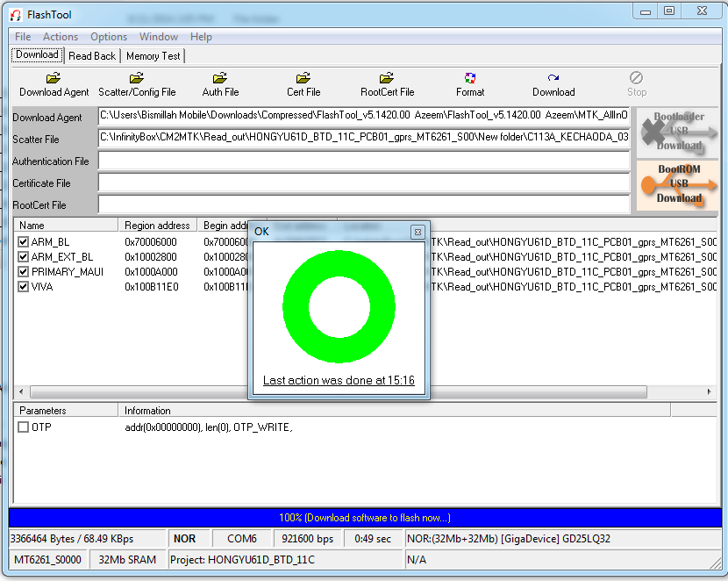The height and width of the screenshot is (581, 728).
Task: Click the Begin address column header
Action: click(x=224, y=226)
